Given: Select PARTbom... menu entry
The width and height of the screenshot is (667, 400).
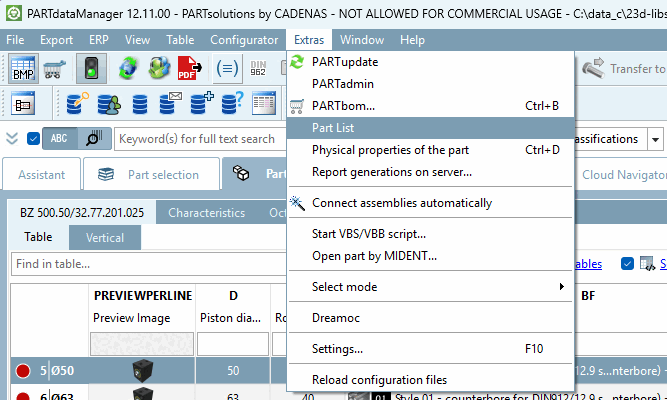Looking at the screenshot, I should 430,106.
